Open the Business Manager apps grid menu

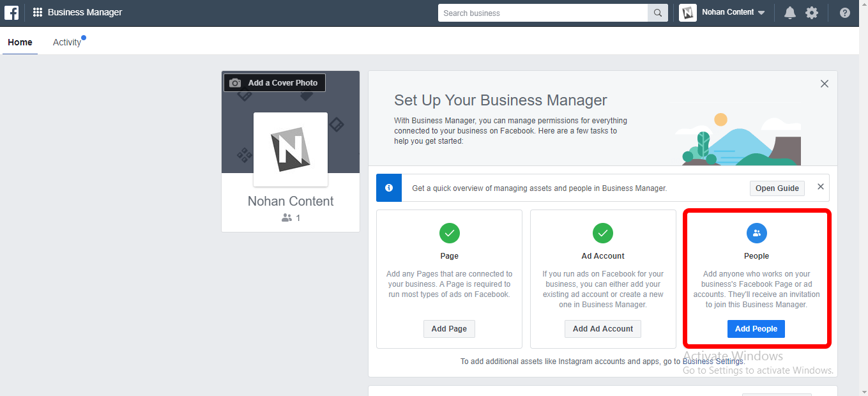point(38,12)
